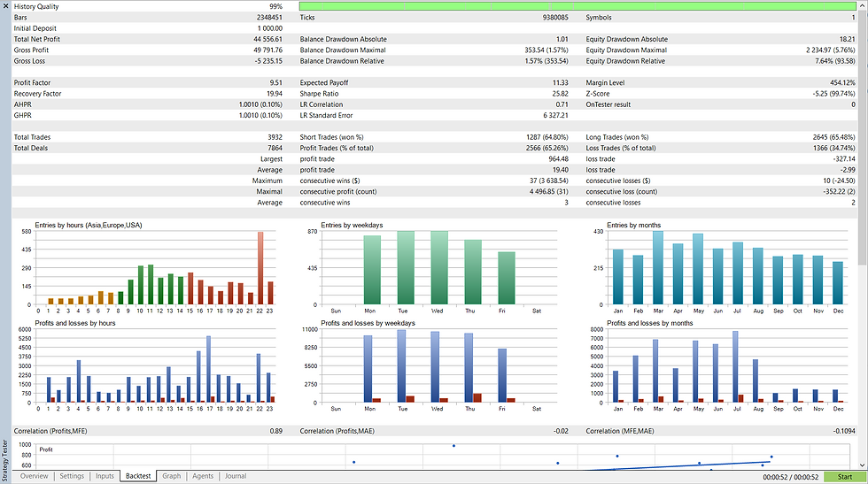Click the Equity Drawdown Relative value

click(x=835, y=61)
